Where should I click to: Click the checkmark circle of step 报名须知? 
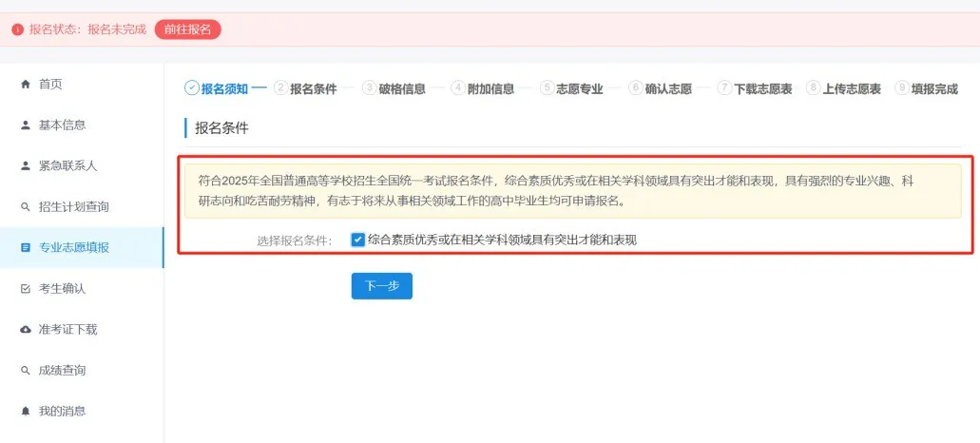(191, 88)
